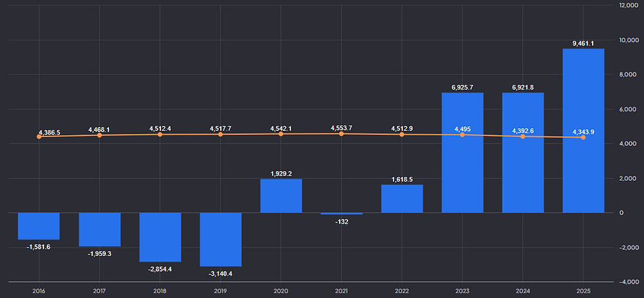
Task: Click the 12,000 y-axis tick label
Action: point(628,5)
